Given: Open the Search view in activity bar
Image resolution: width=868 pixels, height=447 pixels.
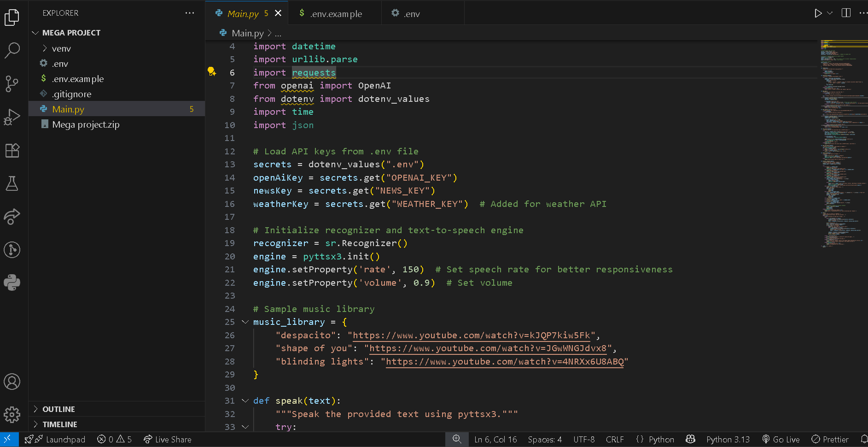Looking at the screenshot, I should pos(12,50).
